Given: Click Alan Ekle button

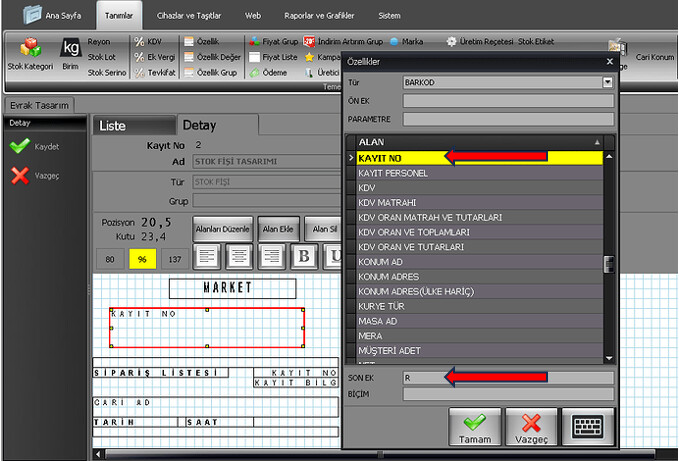Looking at the screenshot, I should coord(278,229).
